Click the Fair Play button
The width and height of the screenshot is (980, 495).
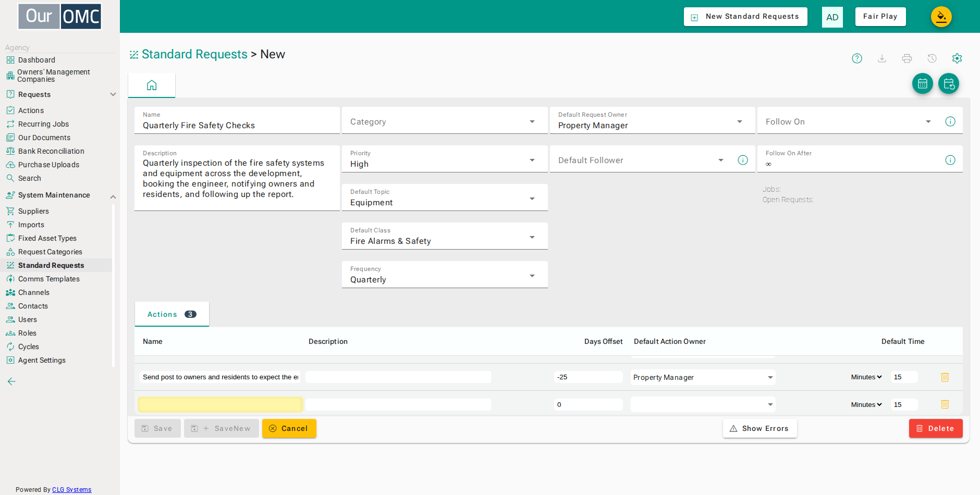pos(880,17)
